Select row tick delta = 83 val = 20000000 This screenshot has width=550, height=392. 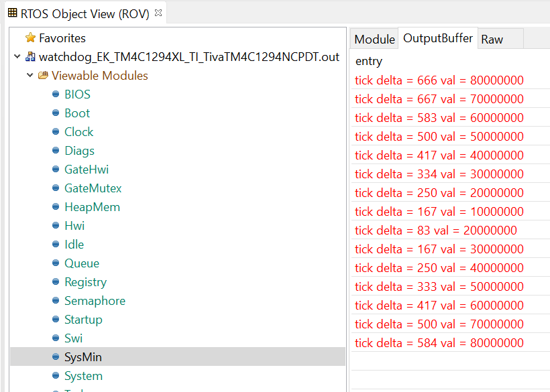pos(435,231)
